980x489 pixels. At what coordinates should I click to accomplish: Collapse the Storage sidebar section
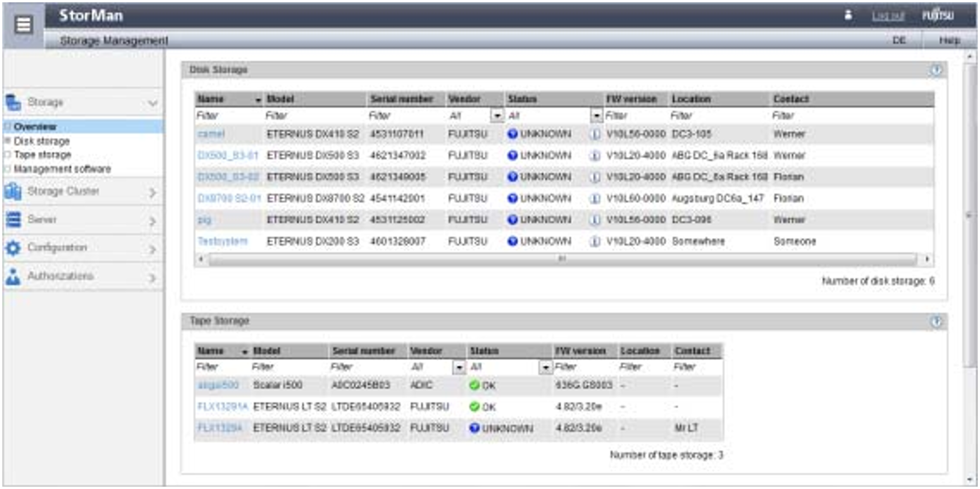coord(153,103)
